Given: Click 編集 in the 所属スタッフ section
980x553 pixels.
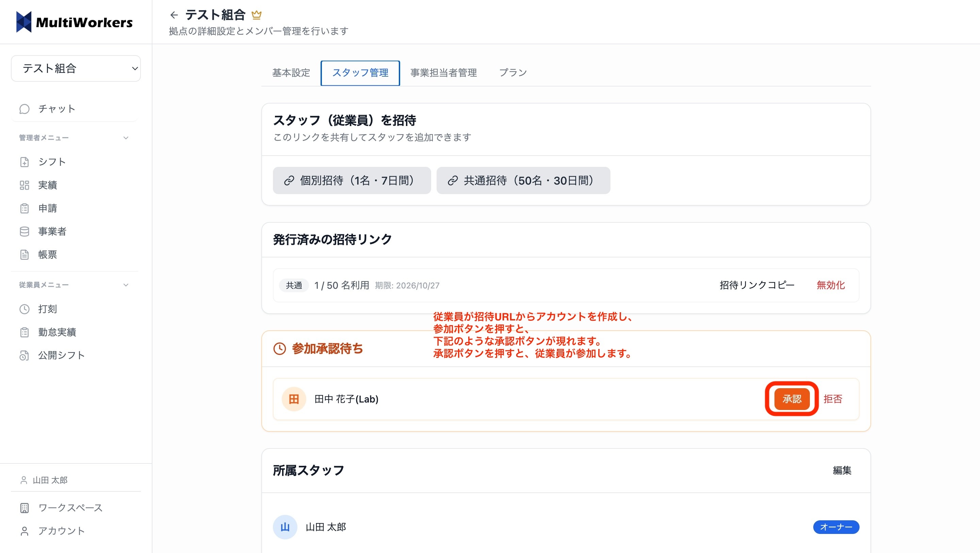Looking at the screenshot, I should (842, 470).
